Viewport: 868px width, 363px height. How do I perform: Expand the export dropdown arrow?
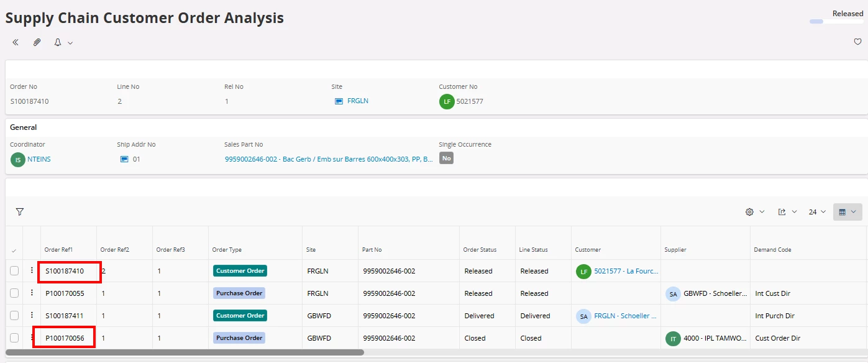pos(794,212)
